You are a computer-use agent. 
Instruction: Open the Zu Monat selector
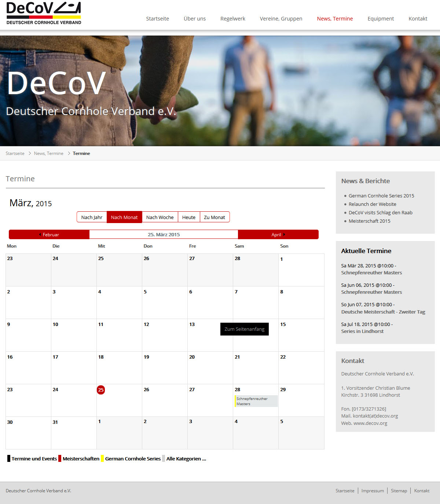coord(214,217)
